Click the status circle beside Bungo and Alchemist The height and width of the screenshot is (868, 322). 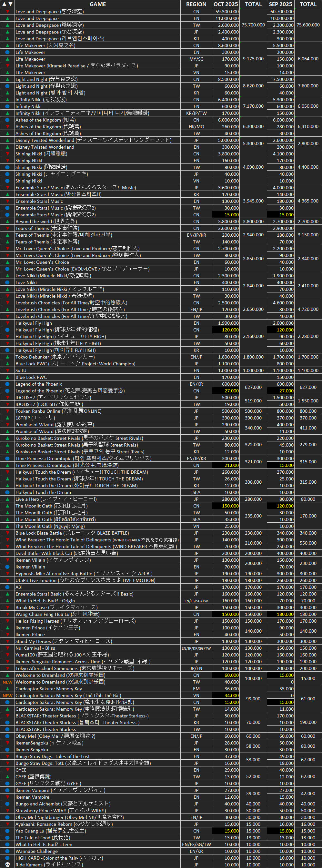[x=7, y=804]
